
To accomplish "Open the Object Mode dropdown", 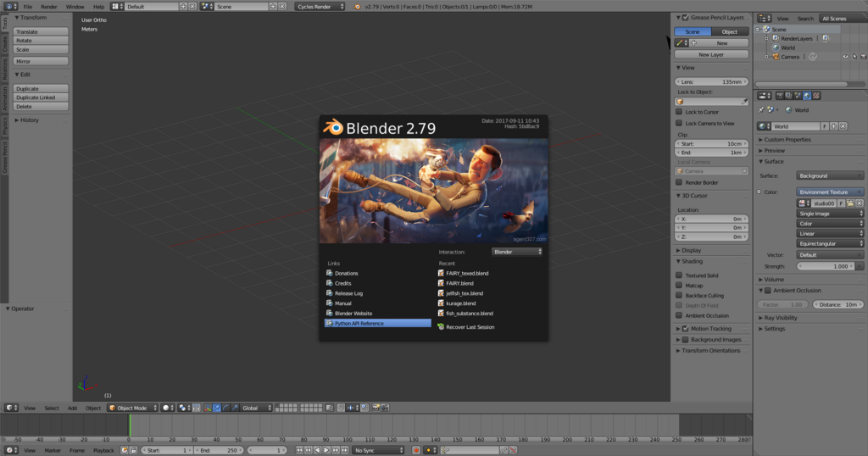I will coord(132,408).
